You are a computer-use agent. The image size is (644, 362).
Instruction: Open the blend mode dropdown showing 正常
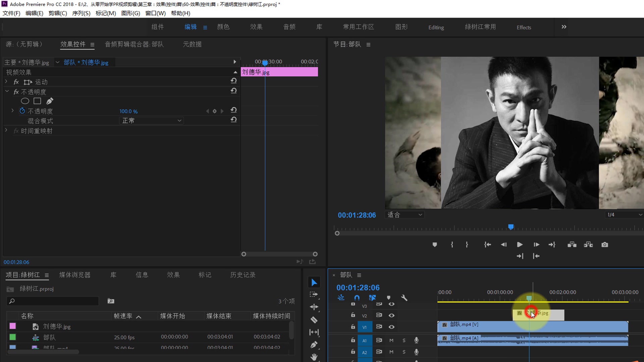(151, 121)
